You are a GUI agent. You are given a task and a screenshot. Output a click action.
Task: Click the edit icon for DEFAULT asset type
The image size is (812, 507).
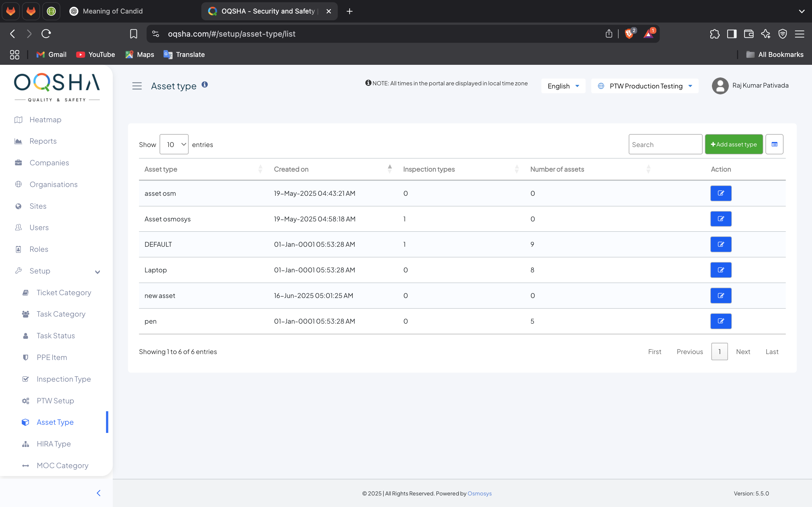720,244
